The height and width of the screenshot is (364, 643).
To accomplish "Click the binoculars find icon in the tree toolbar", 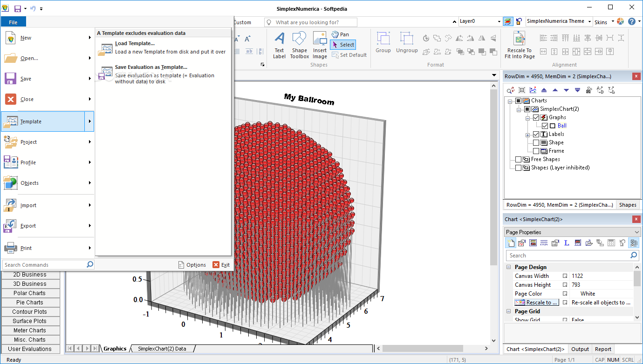I will (588, 90).
